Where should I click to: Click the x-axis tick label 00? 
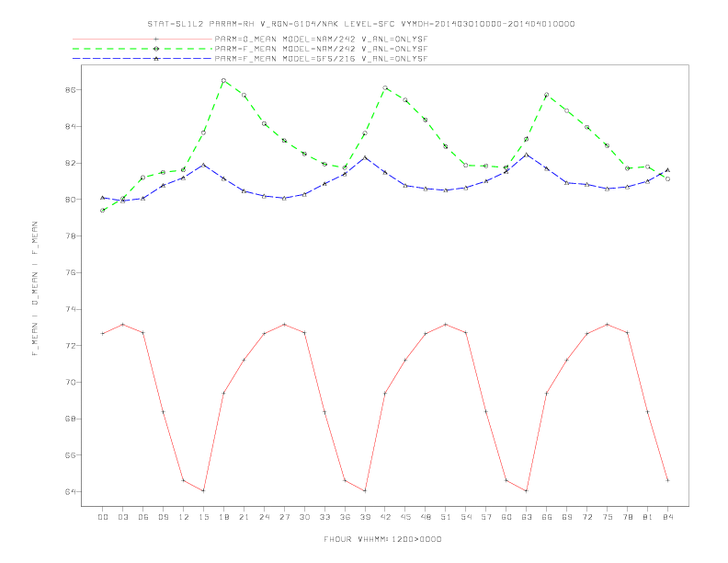point(103,517)
